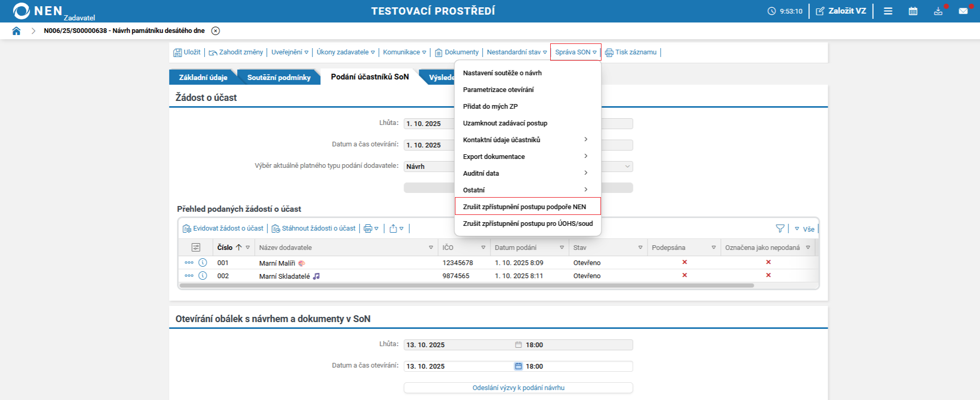Click Založit VZ button
980x400 pixels.
(841, 11)
